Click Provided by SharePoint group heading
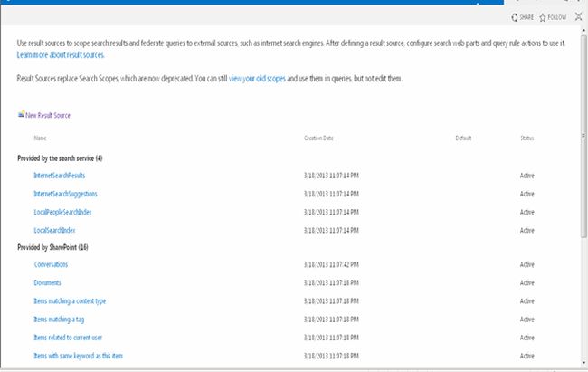Viewport: 588px width, 372px height. click(52, 247)
